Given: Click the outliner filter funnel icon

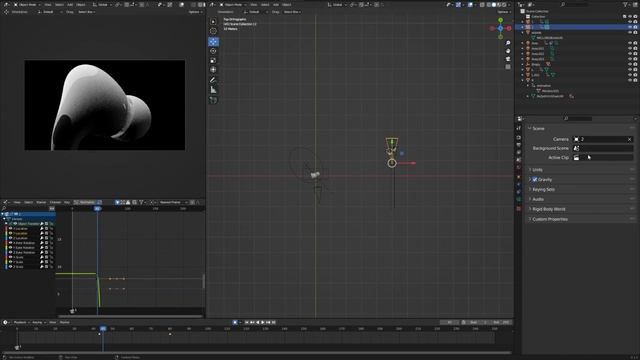Looking at the screenshot, I should click(x=626, y=4).
